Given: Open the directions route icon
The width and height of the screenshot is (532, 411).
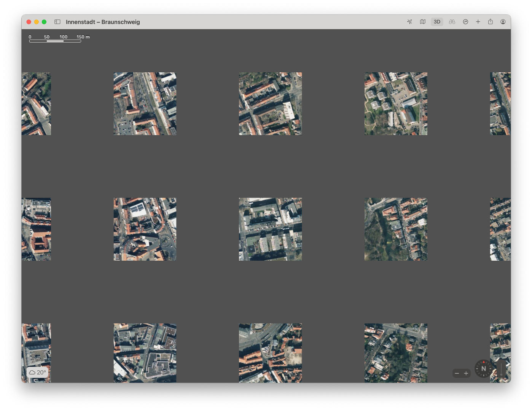Looking at the screenshot, I should click(465, 22).
